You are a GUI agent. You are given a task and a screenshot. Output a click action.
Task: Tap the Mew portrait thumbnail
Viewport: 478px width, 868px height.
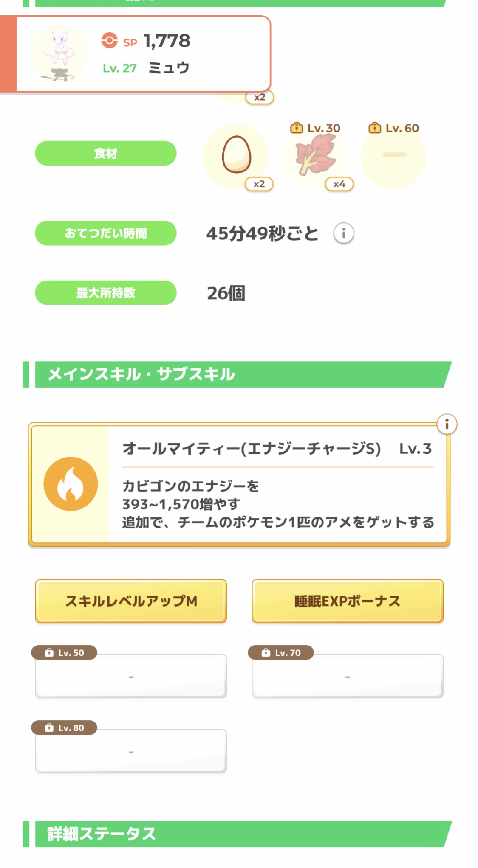(x=59, y=53)
